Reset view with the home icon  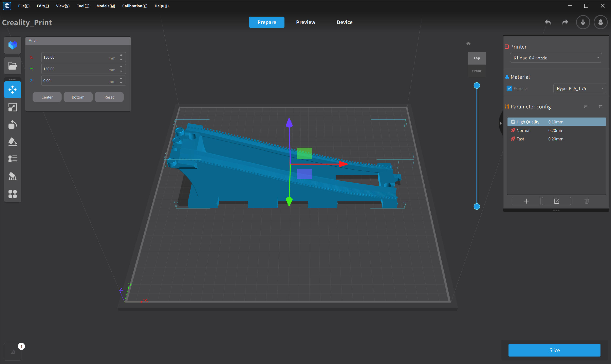tap(468, 43)
